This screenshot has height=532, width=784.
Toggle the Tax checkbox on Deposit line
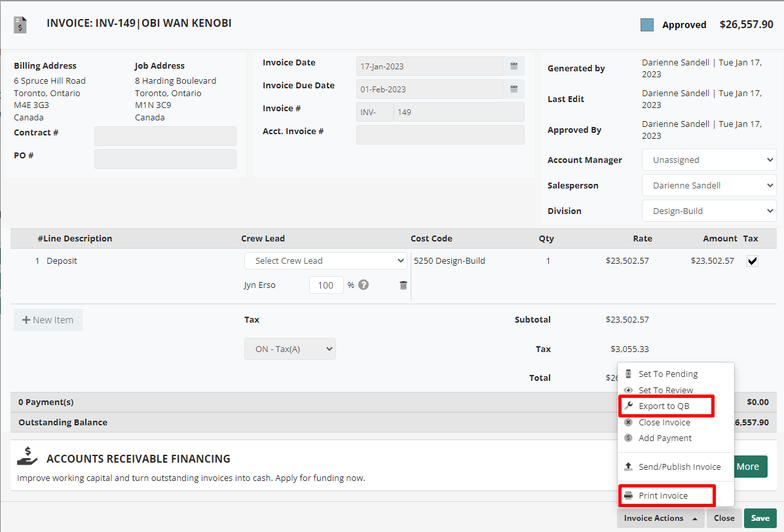[x=752, y=260]
